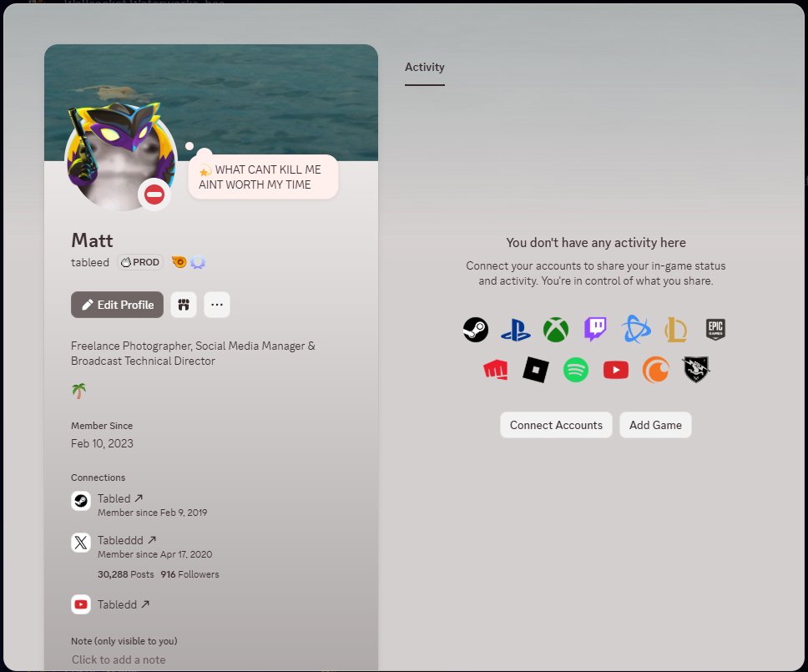Click the blue ring profile badge
This screenshot has height=672, width=808.
(197, 262)
